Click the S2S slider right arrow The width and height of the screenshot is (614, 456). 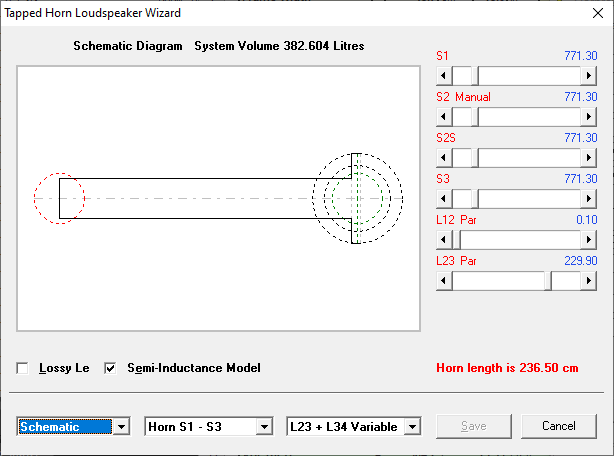(589, 158)
